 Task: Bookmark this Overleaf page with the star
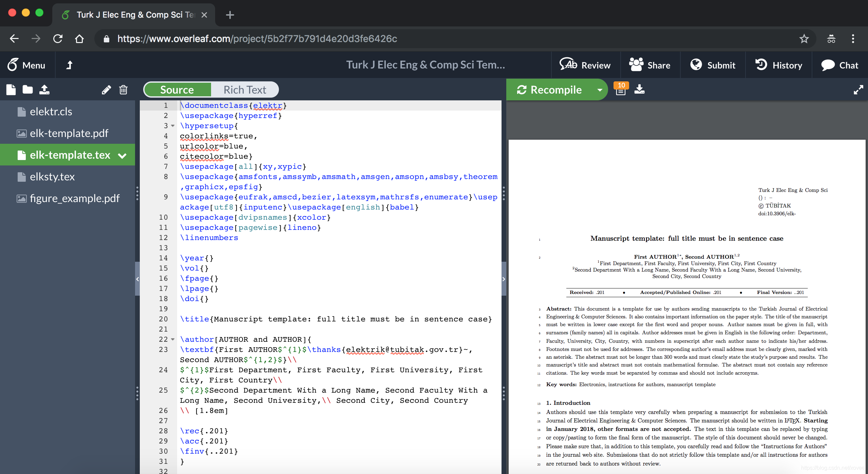[x=804, y=39]
